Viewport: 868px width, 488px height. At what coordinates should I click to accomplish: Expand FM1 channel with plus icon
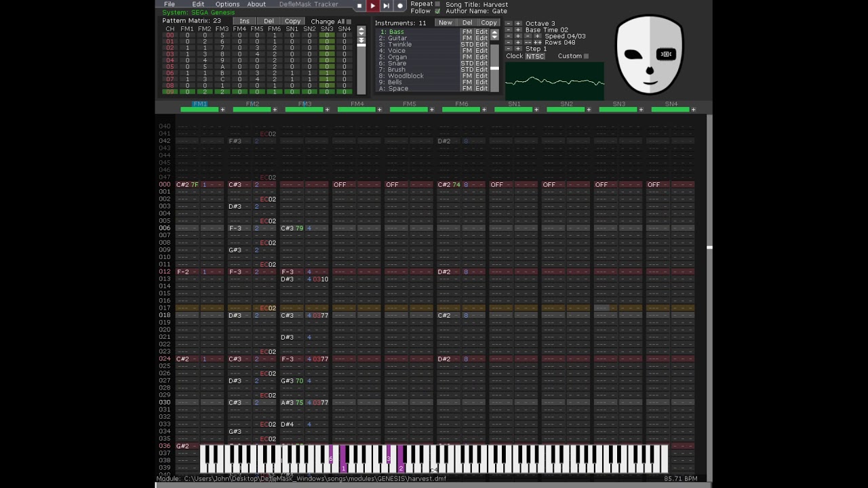point(222,110)
